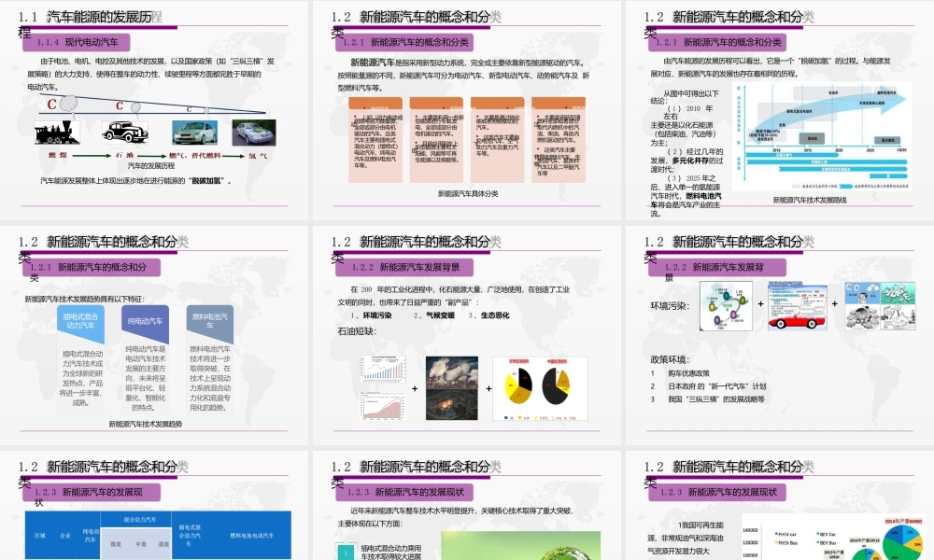Click the yellow and black energy pie chart
934x560 pixels.
540,388
